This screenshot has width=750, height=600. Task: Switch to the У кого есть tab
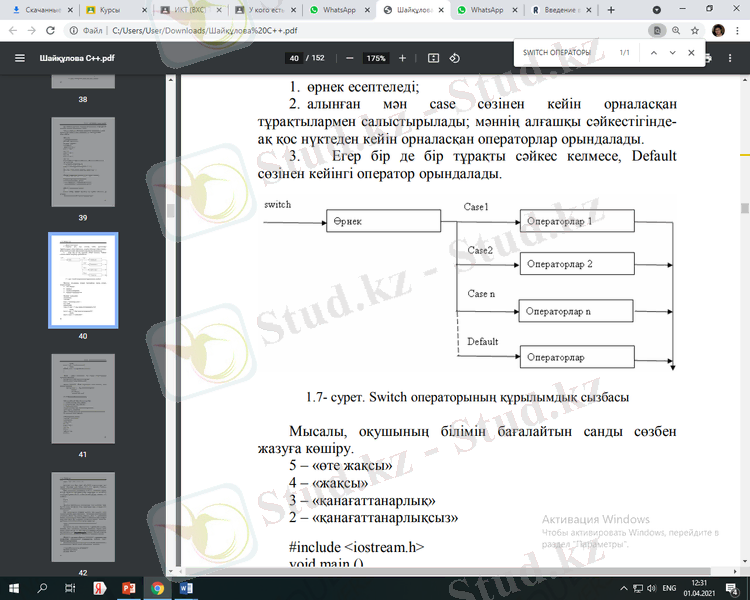tap(264, 10)
